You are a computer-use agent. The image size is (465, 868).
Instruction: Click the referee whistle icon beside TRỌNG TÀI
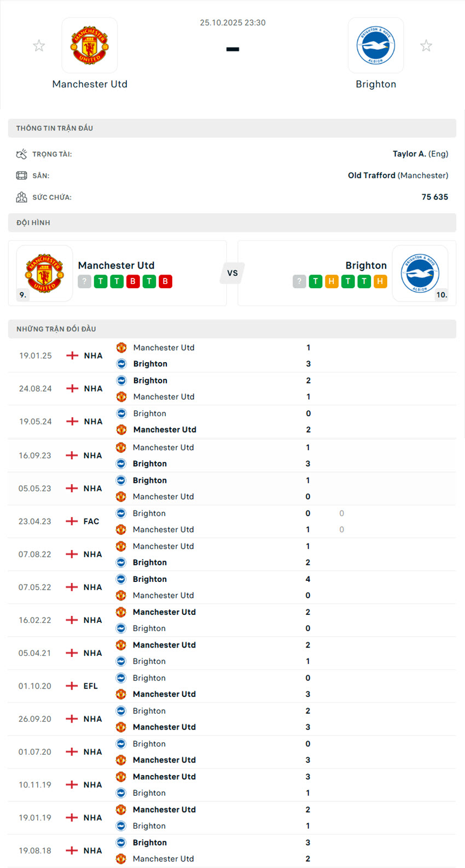(x=22, y=154)
